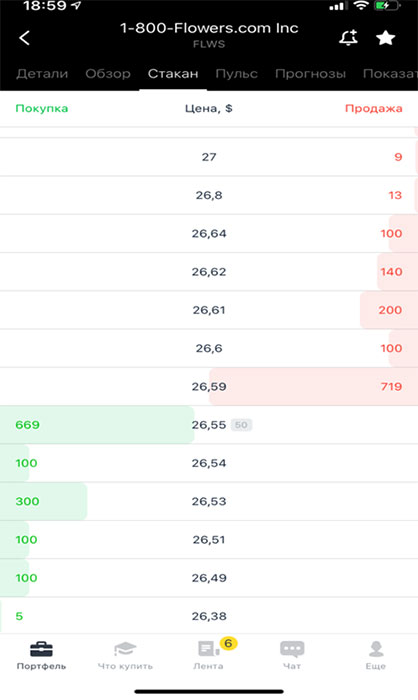Tap the Продажа column header
The width and height of the screenshot is (418, 700).
[x=373, y=108]
